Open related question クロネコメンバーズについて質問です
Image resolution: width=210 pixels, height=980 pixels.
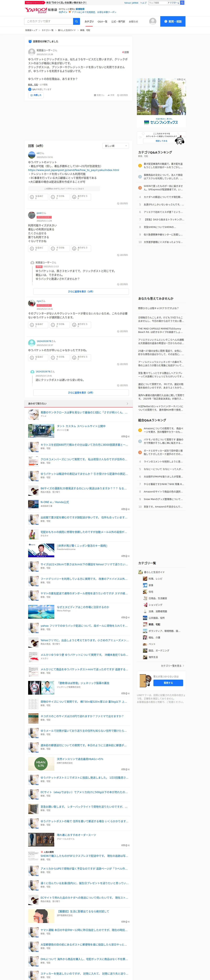[x=84, y=459]
